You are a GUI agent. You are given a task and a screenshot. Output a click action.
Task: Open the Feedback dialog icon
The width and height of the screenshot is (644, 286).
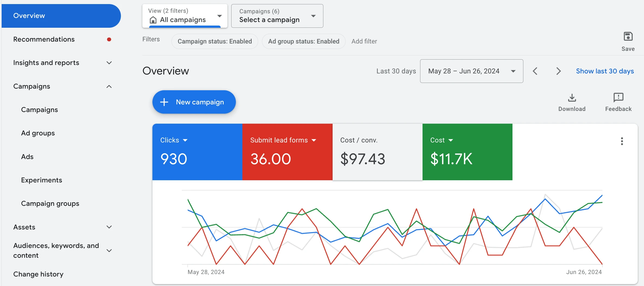[x=618, y=97]
